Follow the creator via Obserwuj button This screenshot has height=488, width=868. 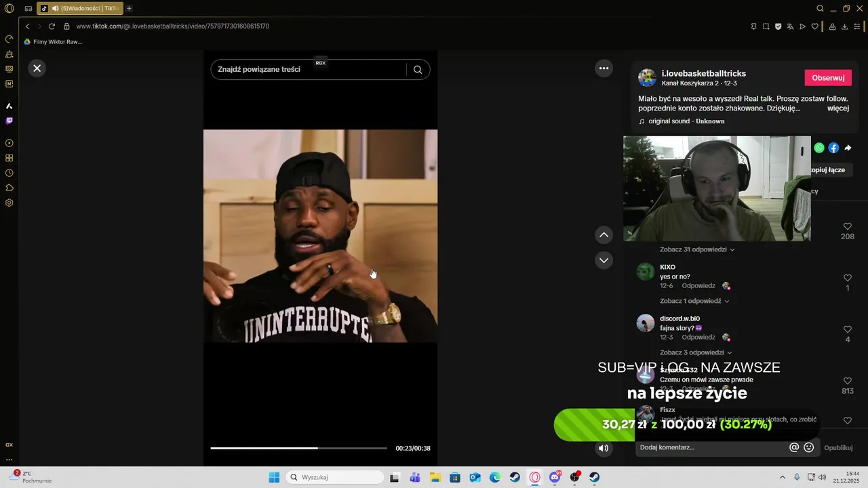(828, 78)
